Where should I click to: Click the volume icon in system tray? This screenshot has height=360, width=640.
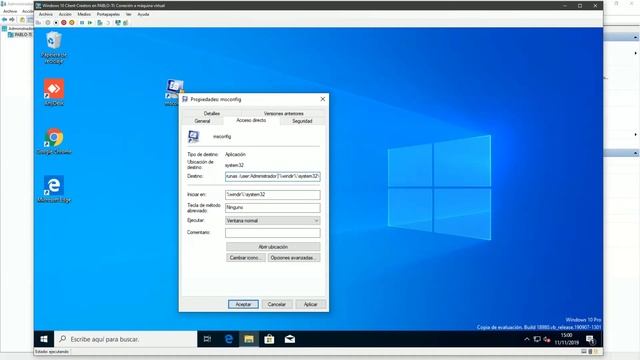(x=547, y=339)
